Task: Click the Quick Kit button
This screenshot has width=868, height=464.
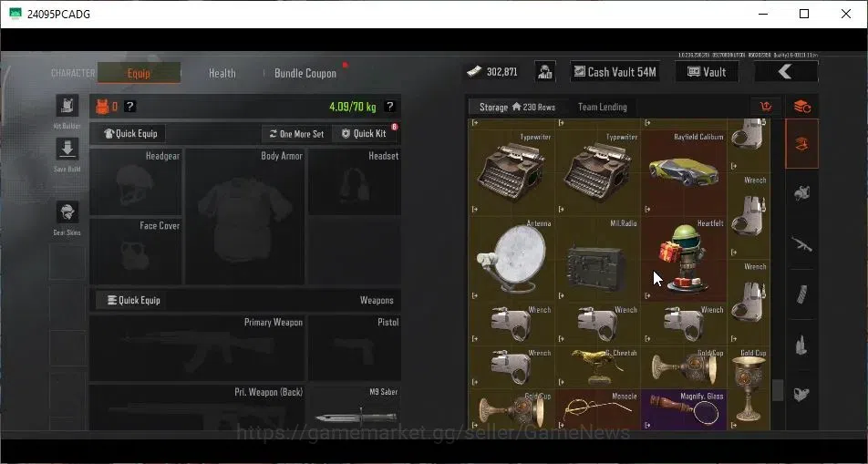Action: point(364,133)
